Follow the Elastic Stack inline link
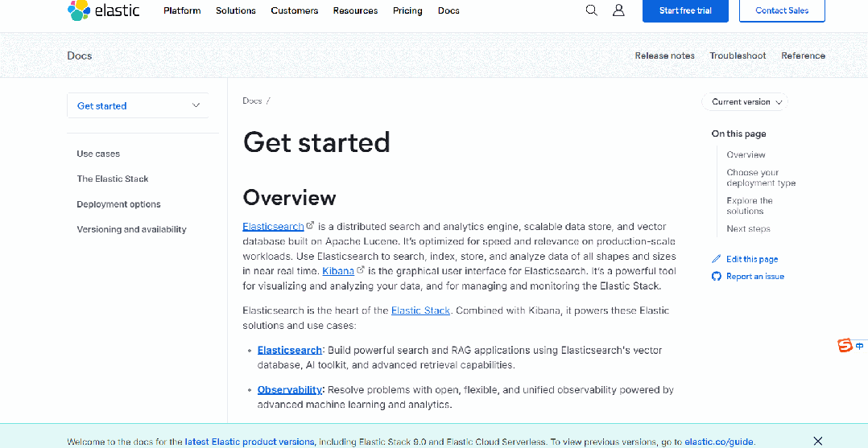 coord(420,310)
